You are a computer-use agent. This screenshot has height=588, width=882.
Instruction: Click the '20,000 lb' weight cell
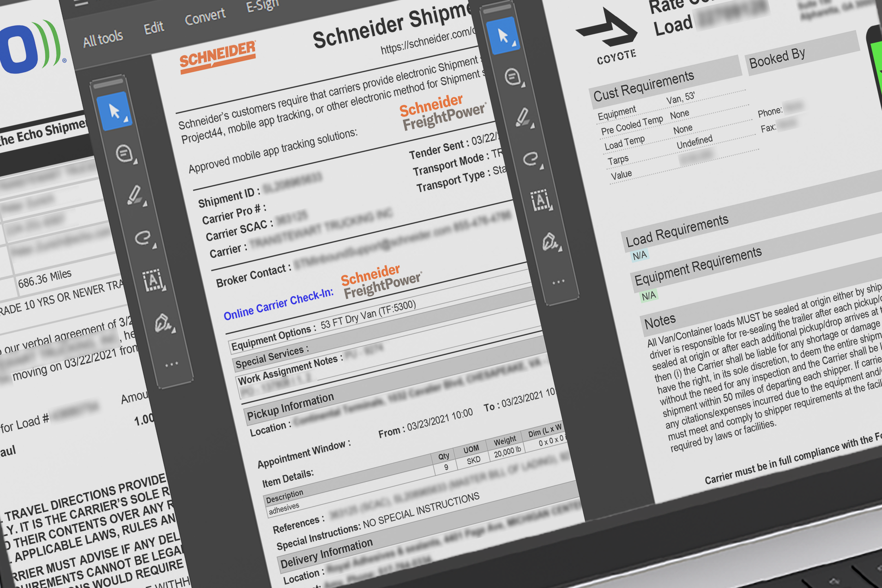[507, 451]
